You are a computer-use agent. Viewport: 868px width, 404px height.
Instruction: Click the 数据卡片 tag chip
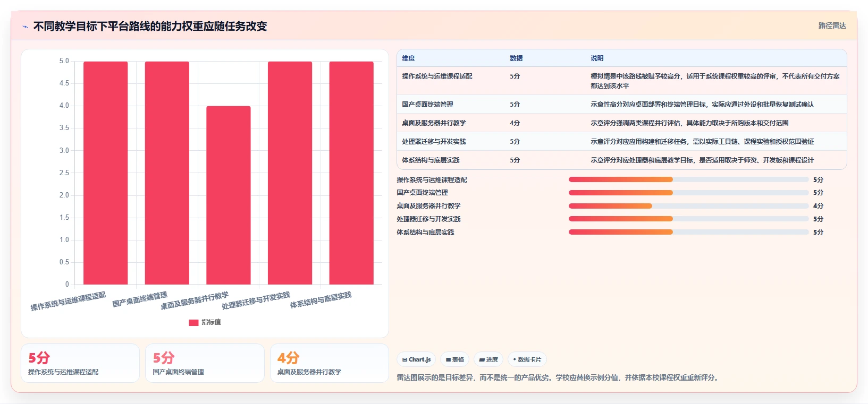click(x=527, y=359)
